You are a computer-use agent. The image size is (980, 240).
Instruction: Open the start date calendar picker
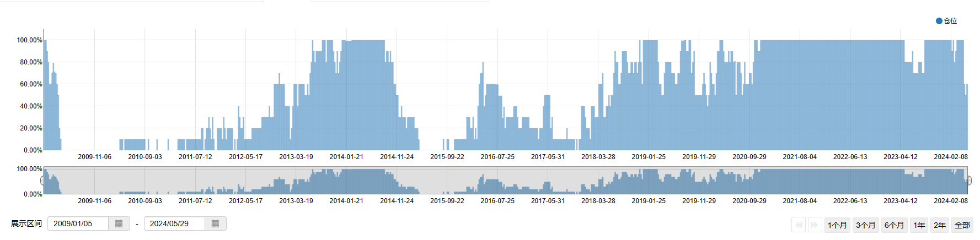(x=119, y=224)
